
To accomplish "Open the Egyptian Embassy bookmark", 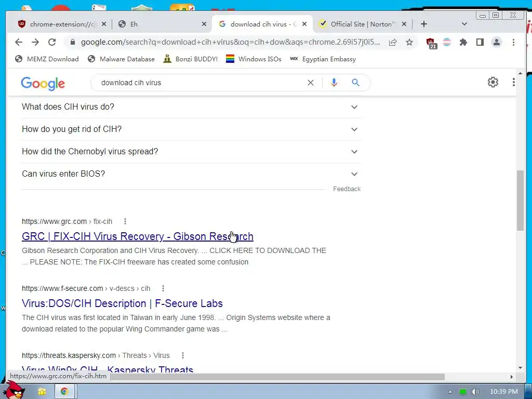I will tap(323, 59).
